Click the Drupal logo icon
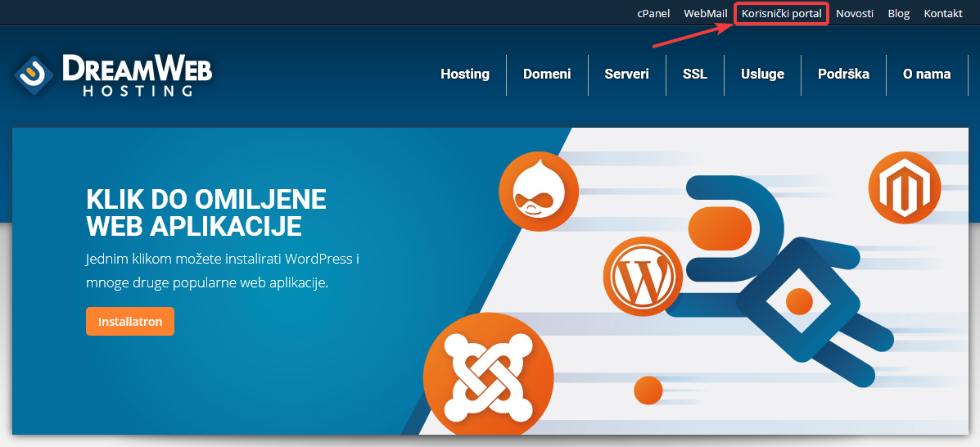 coord(539,192)
